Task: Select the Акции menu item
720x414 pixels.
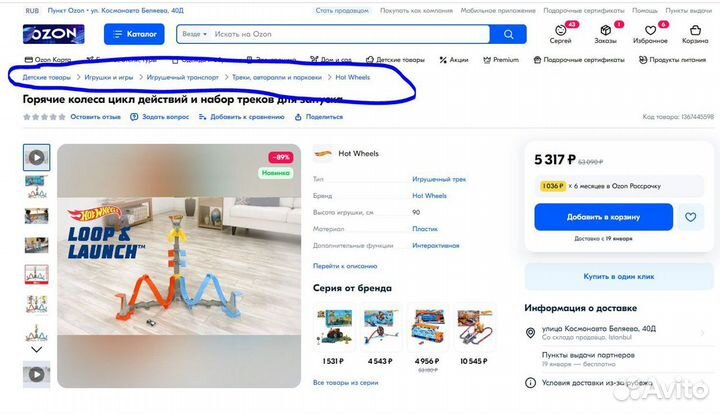Action: (x=454, y=60)
